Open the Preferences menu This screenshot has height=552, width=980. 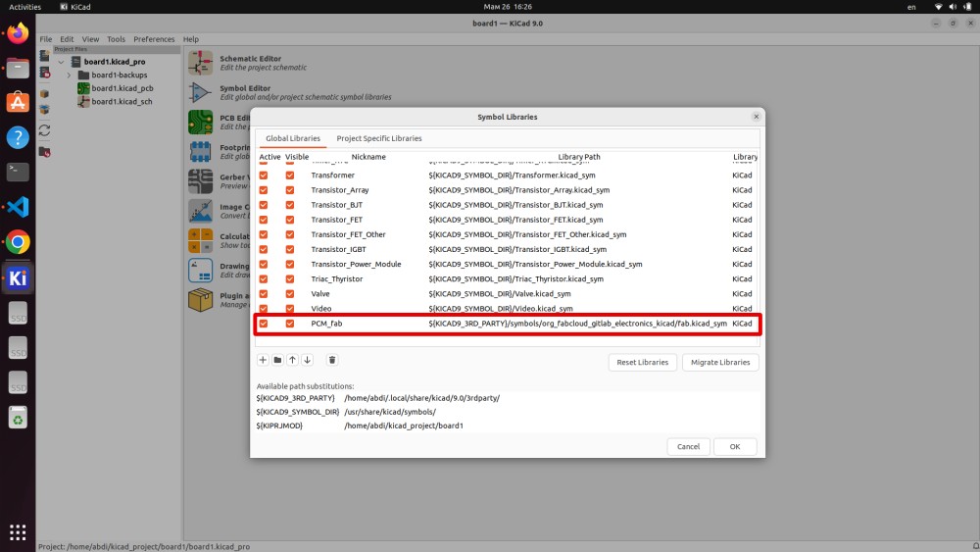pos(154,39)
